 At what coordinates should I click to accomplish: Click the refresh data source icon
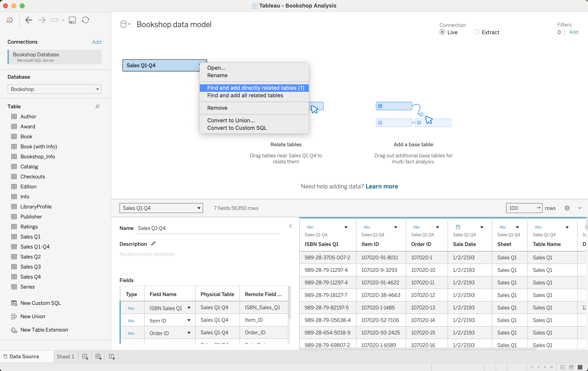[x=85, y=20]
